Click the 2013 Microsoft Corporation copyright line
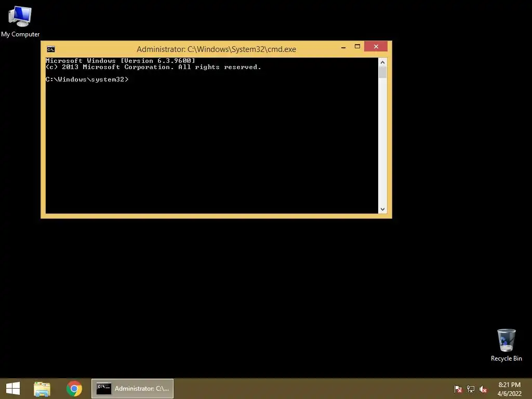532x399 pixels. tap(153, 67)
